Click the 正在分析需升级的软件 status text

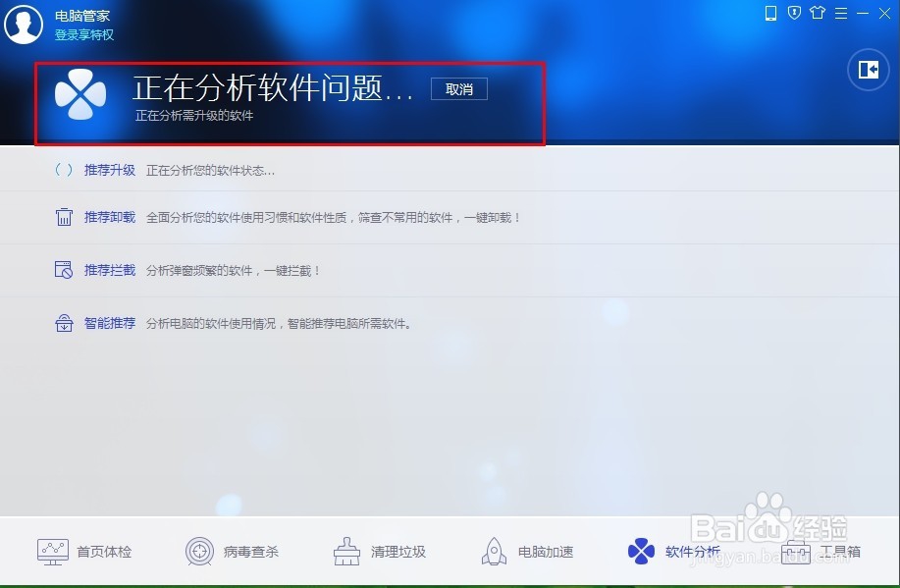point(194,116)
